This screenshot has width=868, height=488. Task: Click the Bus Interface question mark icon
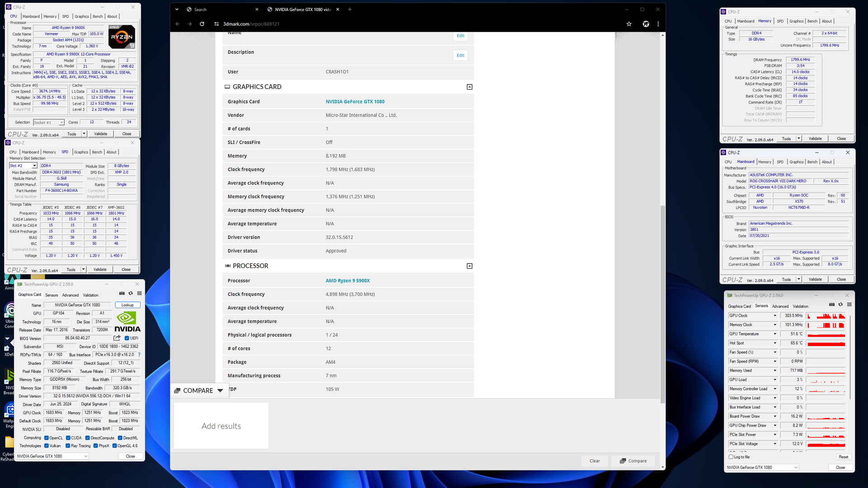pos(139,355)
